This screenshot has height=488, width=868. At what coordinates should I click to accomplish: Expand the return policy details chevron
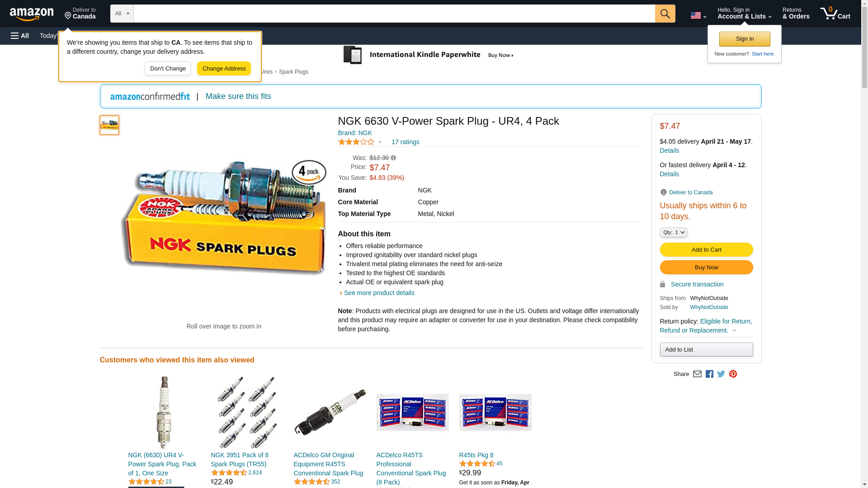pos(734,331)
